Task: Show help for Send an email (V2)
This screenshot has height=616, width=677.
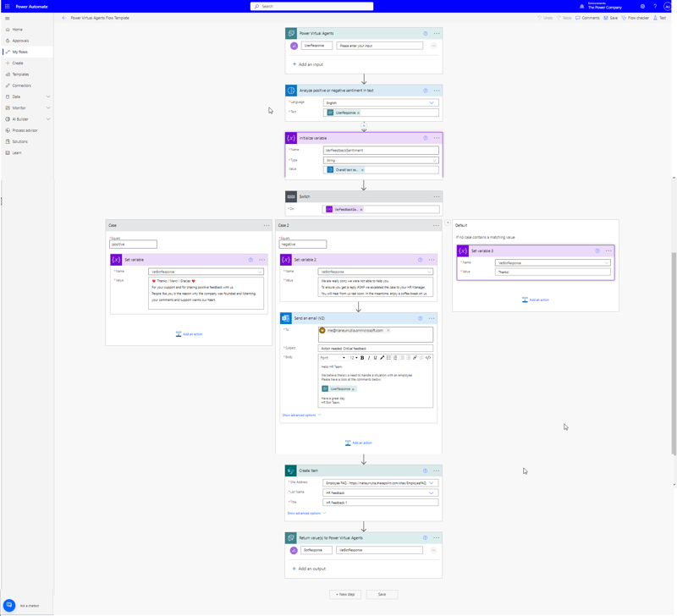Action: click(420, 318)
